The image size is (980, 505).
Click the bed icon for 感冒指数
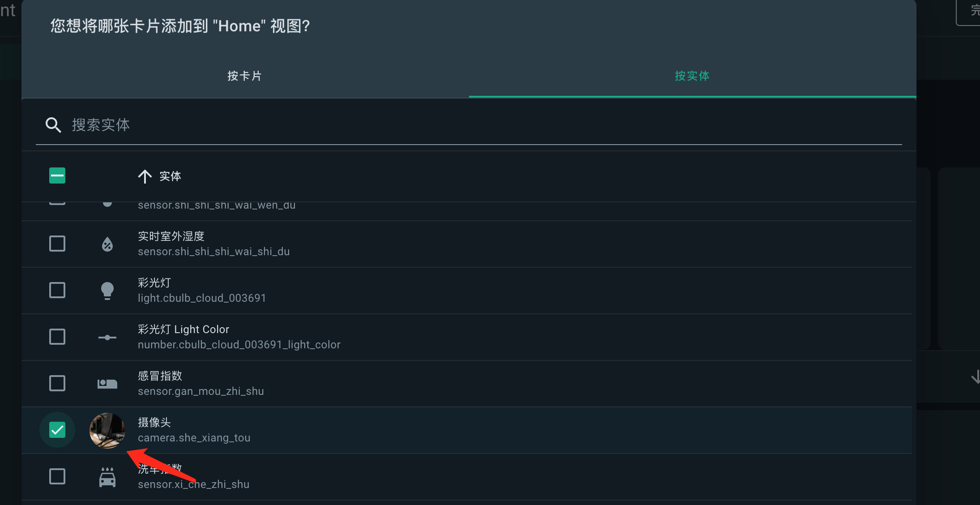click(x=107, y=384)
